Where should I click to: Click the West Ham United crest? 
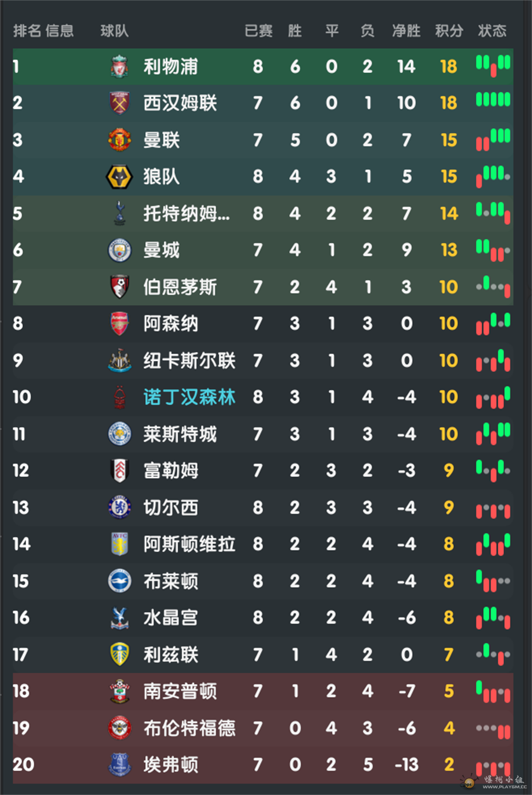[119, 103]
